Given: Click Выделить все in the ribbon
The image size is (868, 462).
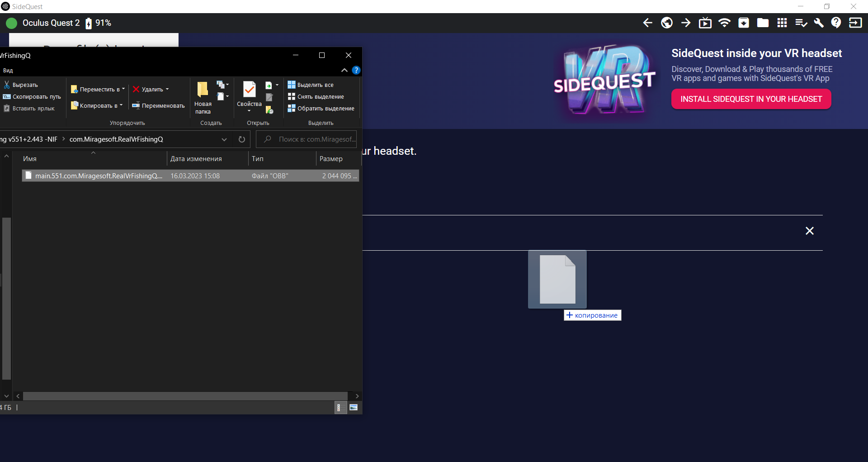Looking at the screenshot, I should pos(311,85).
